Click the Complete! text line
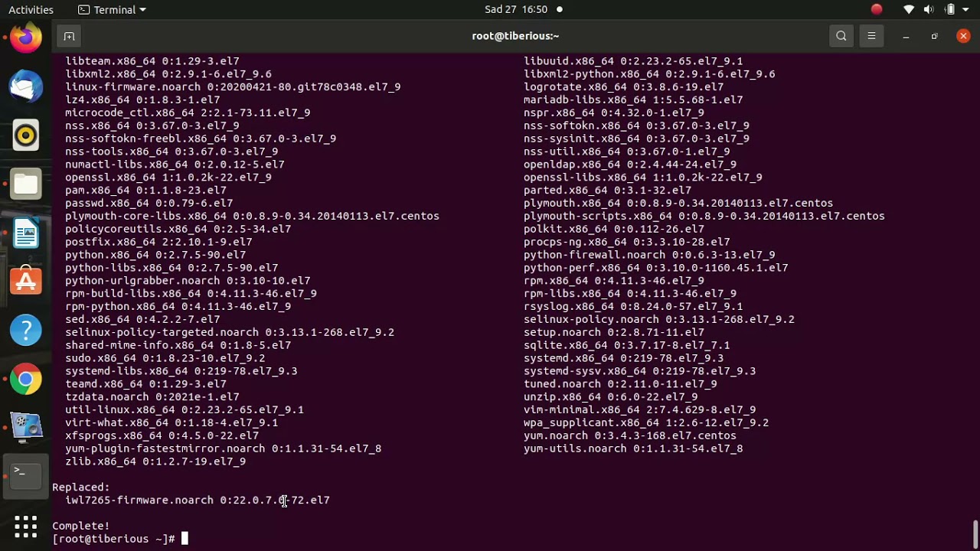This screenshot has width=980, height=551. tap(81, 526)
